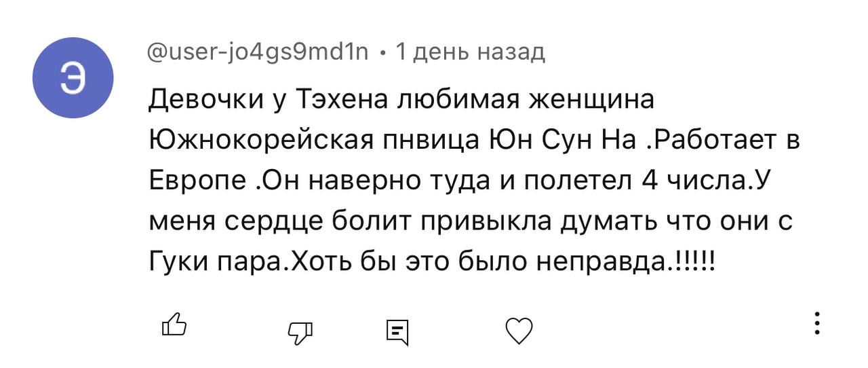Open the three-dot comment options menu

[818, 323]
